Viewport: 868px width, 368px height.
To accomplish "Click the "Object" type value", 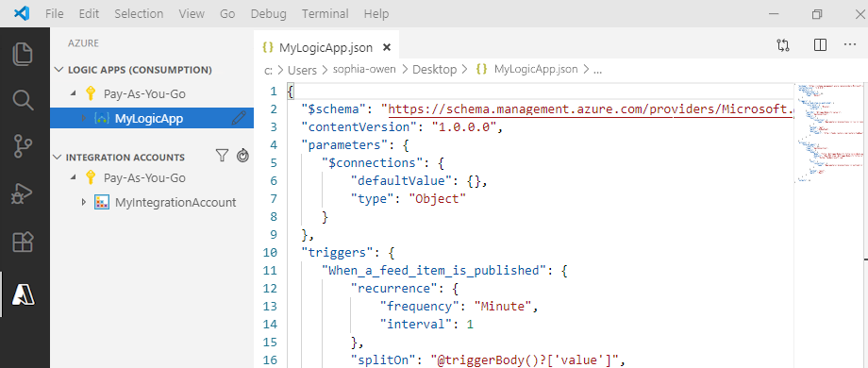I will point(438,199).
